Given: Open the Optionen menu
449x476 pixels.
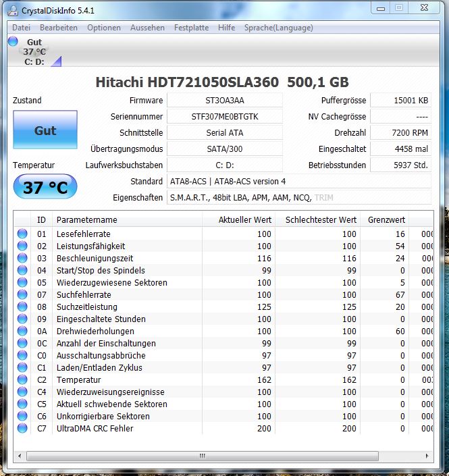Looking at the screenshot, I should point(104,28).
